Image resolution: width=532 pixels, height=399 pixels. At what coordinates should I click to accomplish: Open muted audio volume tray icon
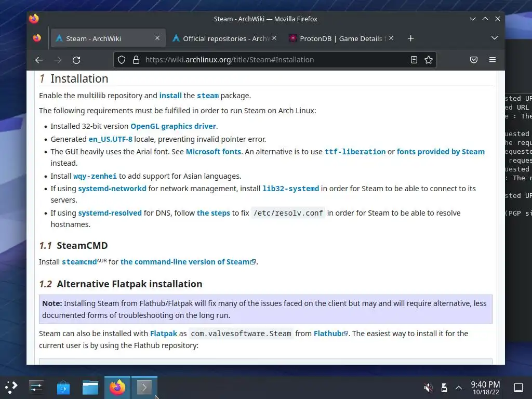429,388
